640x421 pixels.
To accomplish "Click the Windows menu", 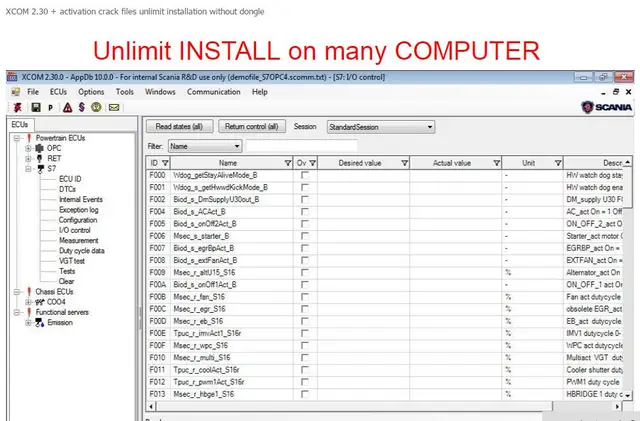I will pyautogui.click(x=160, y=92).
